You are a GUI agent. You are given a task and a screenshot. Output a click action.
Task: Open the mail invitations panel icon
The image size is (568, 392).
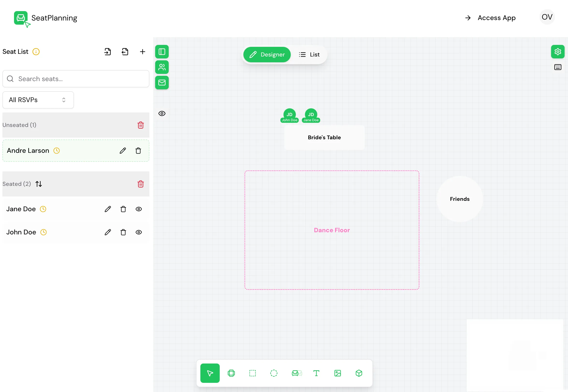coord(162,83)
